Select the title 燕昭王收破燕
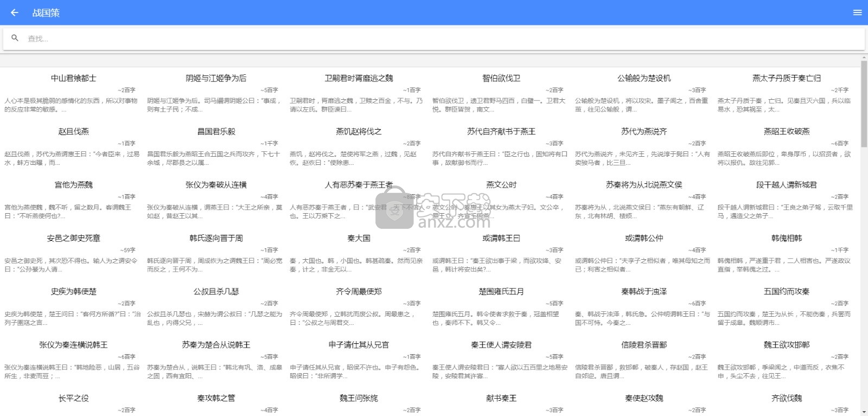Screen dimensions: 868x416 [787, 131]
